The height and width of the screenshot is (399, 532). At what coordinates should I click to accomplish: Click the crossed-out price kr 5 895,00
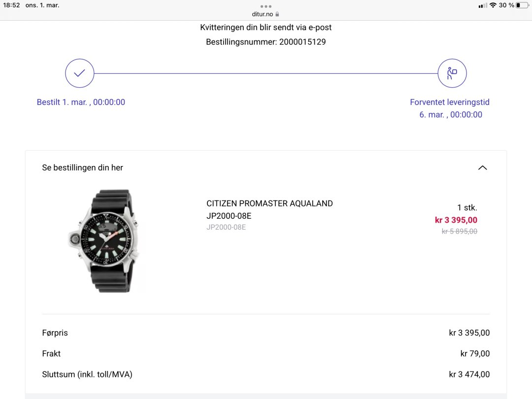pos(459,231)
